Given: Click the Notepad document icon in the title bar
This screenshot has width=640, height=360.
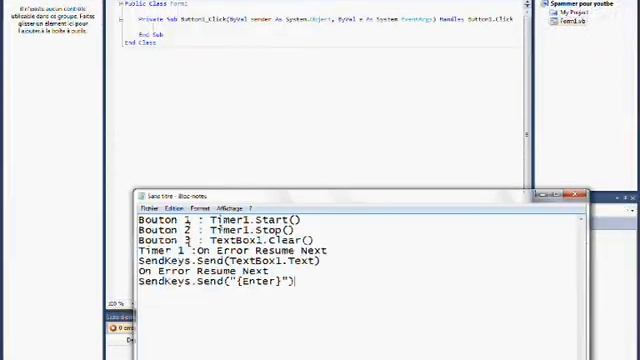Looking at the screenshot, I should pyautogui.click(x=142, y=196).
